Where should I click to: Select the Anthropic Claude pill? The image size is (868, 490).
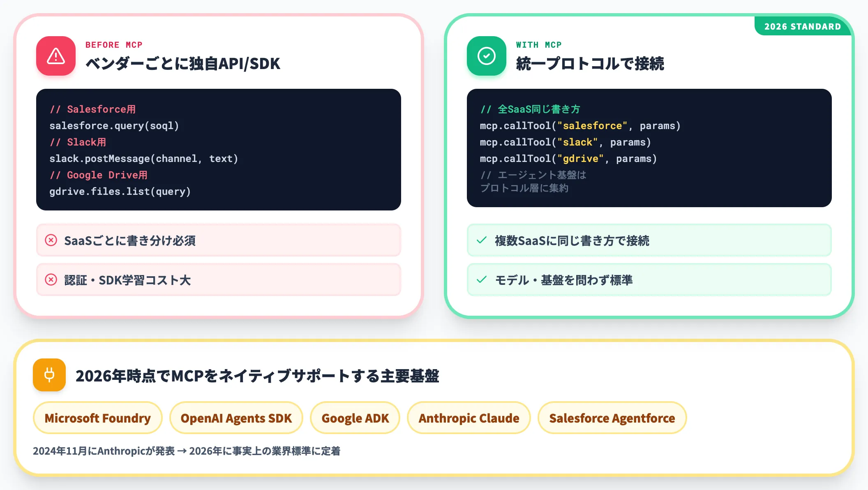[469, 418]
